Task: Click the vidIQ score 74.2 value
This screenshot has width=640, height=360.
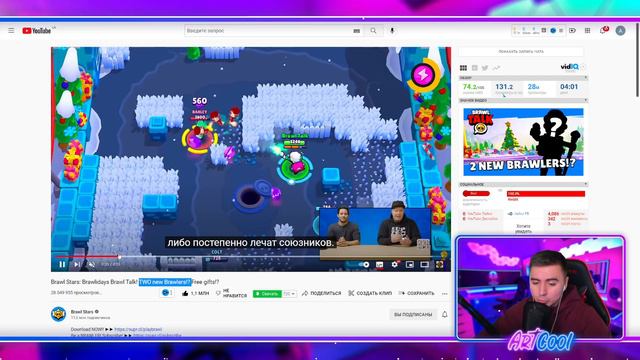Action: coord(473,87)
